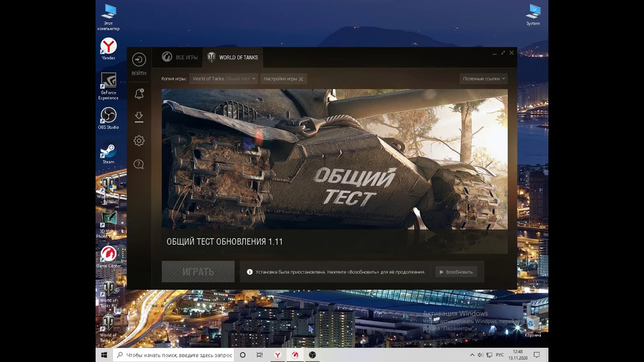
Task: Click the network tray icon
Action: (490, 355)
